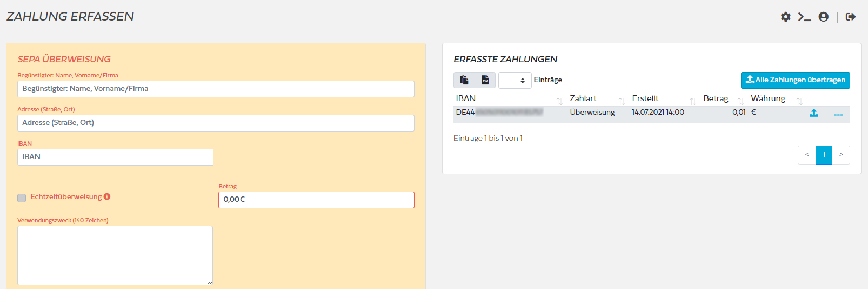Export payments with the CSV icon
Image resolution: width=868 pixels, height=289 pixels.
pos(485,80)
